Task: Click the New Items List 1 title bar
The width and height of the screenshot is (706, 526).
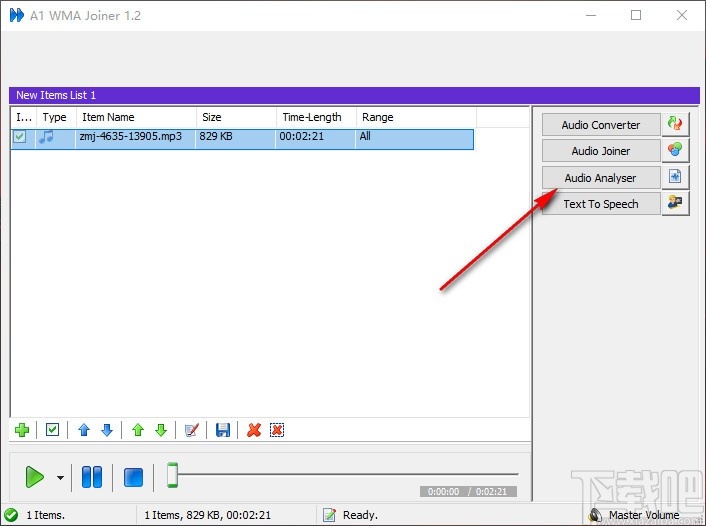Action: (354, 95)
